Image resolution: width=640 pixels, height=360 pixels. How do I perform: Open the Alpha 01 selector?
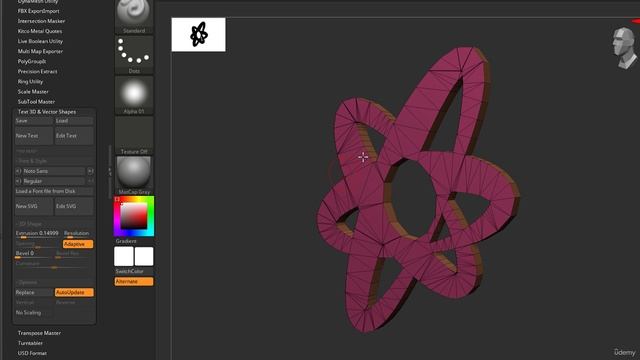point(134,95)
